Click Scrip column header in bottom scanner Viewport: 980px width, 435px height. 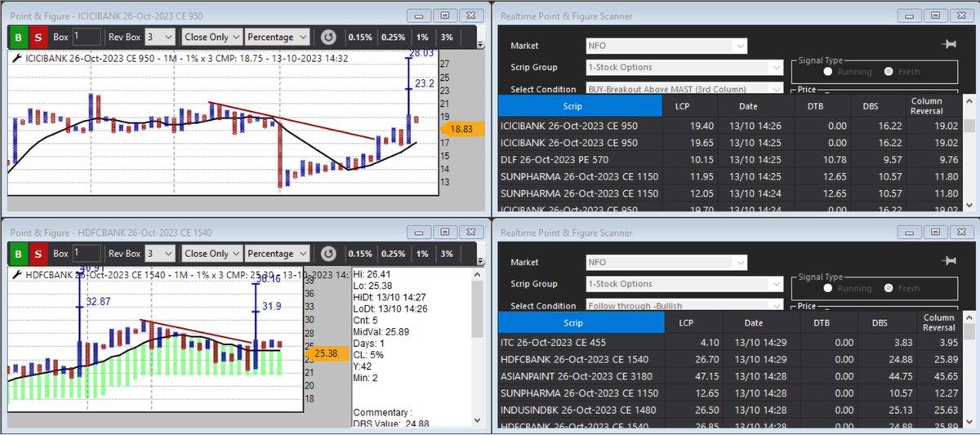click(580, 322)
